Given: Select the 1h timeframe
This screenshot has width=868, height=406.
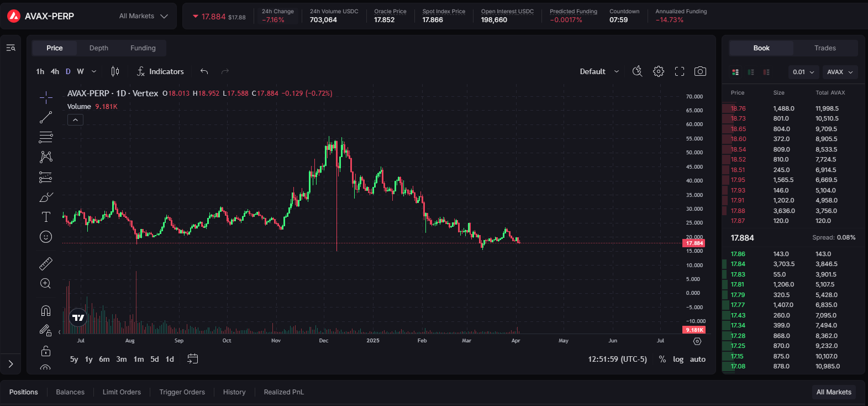Looking at the screenshot, I should click(x=40, y=71).
